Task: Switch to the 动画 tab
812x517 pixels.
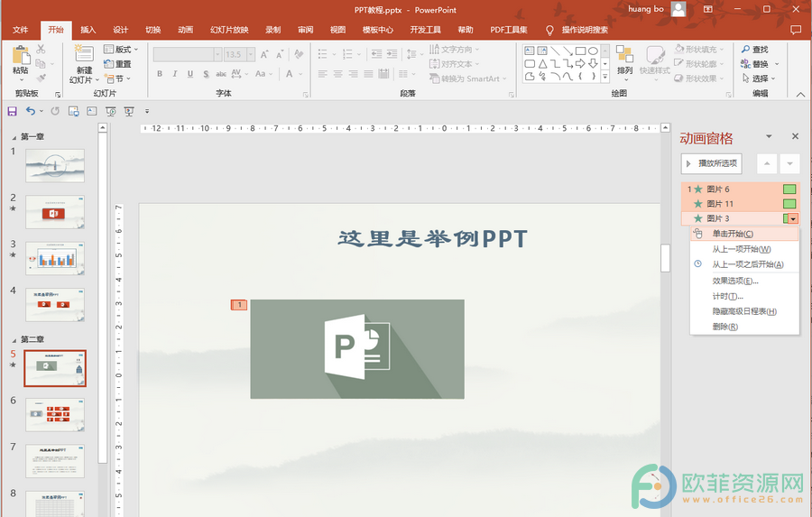Action: (x=185, y=30)
